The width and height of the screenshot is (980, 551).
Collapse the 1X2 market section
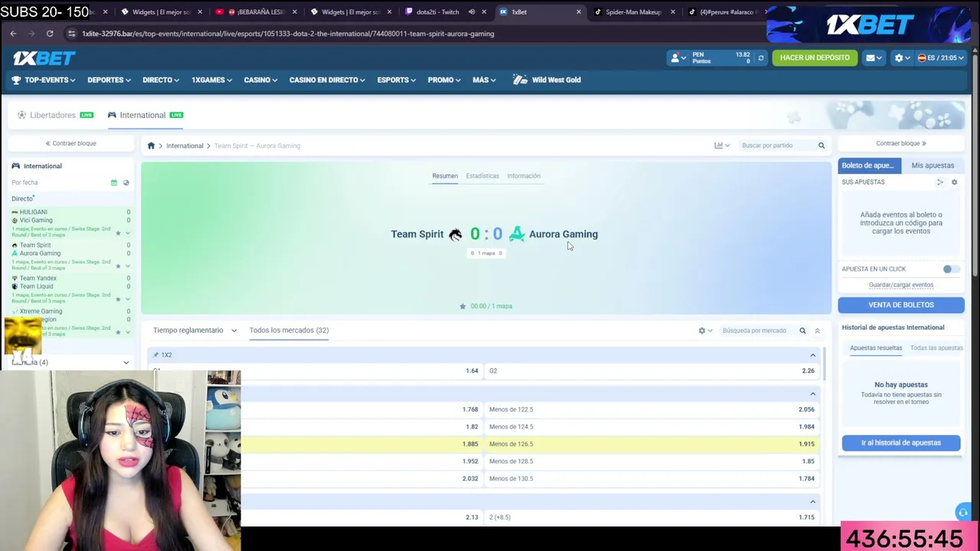812,355
